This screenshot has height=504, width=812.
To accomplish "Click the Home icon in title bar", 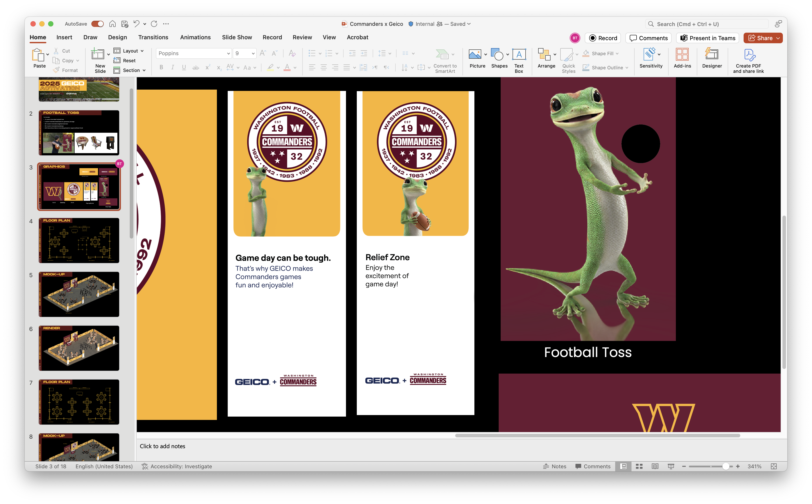I will tap(113, 24).
